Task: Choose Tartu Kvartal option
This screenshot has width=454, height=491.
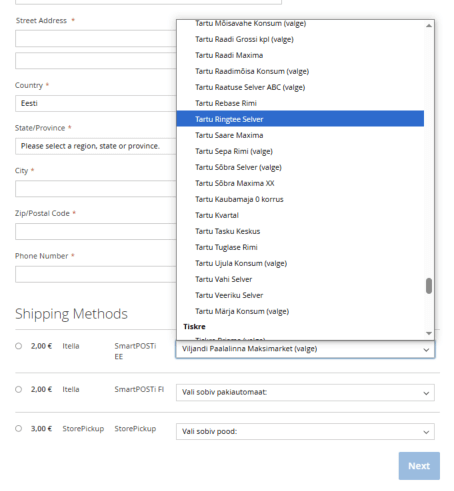Action: 300,215
